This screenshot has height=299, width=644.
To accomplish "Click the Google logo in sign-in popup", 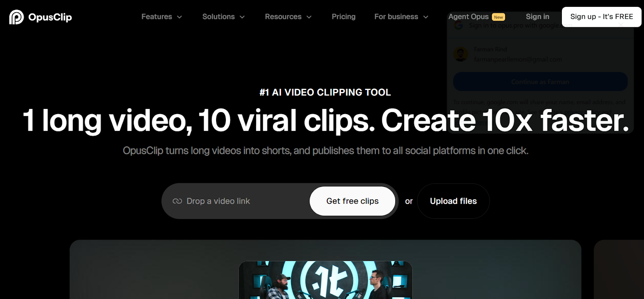I will 458,26.
